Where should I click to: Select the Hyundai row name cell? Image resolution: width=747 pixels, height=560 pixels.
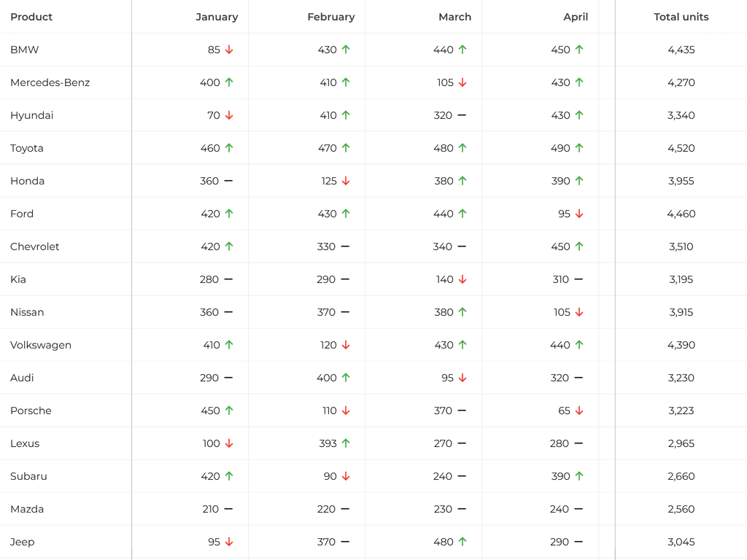pyautogui.click(x=32, y=115)
